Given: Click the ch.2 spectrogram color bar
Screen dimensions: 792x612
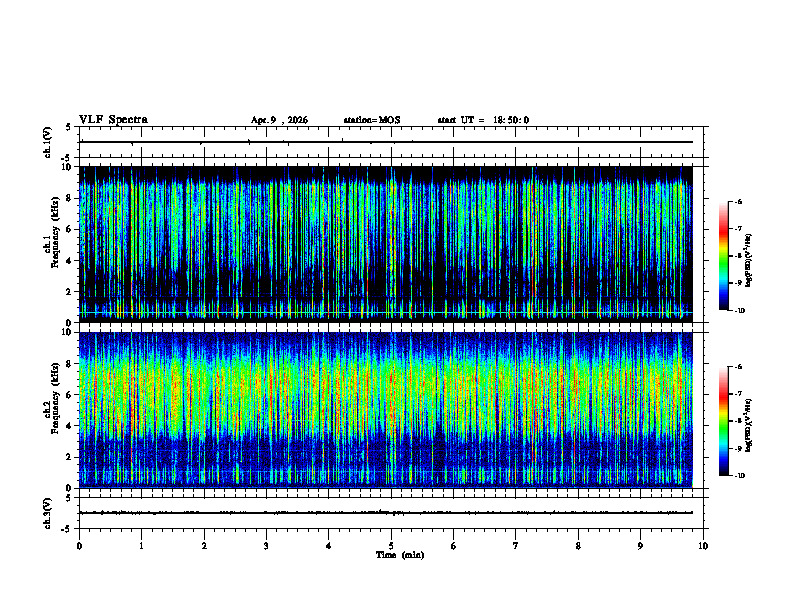Looking at the screenshot, I should tap(723, 421).
